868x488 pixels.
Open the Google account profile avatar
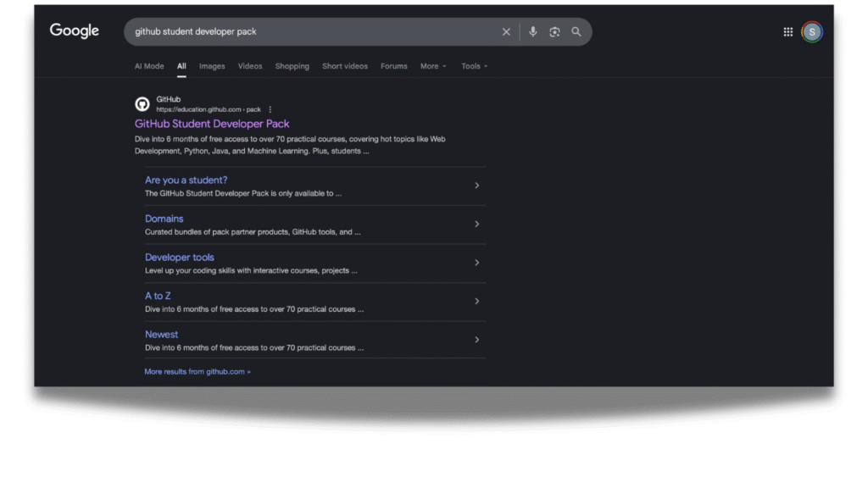[x=812, y=32]
